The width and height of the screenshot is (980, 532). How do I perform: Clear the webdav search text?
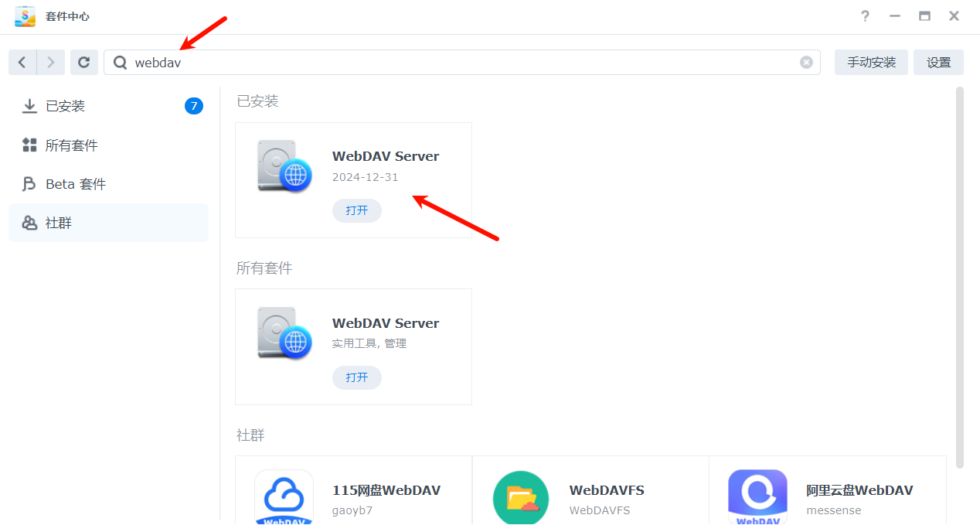click(x=806, y=63)
